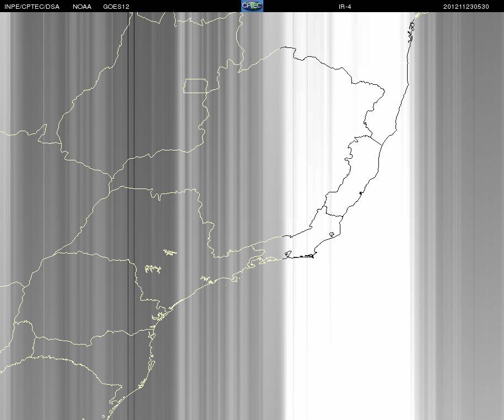Viewport: 504px width, 420px height.
Task: Click the timestamp 201211230530
Action: click(x=466, y=7)
